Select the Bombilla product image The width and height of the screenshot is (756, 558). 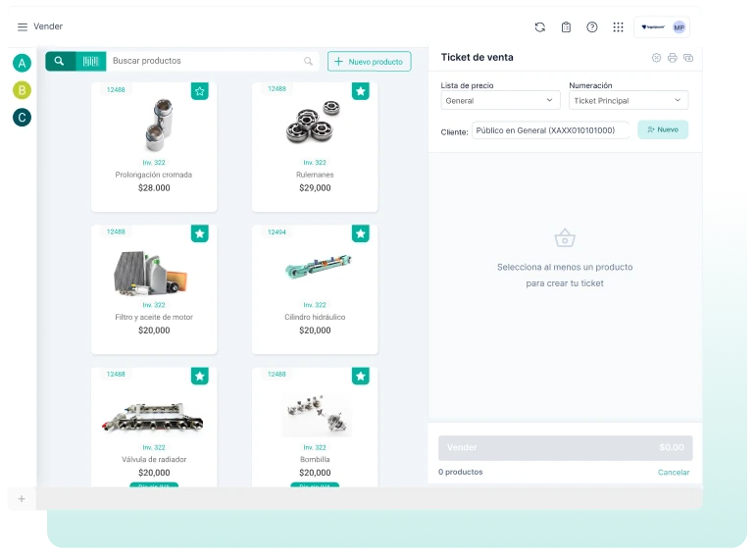click(317, 416)
